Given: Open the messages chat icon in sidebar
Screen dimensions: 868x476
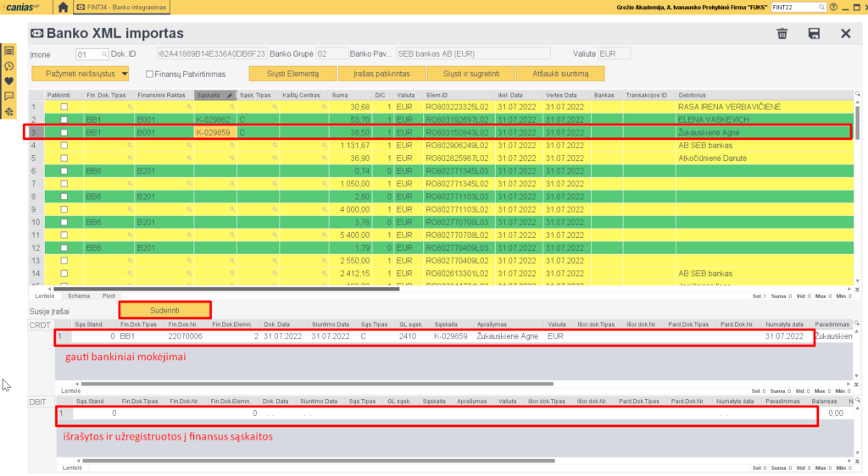Looking at the screenshot, I should (x=9, y=96).
